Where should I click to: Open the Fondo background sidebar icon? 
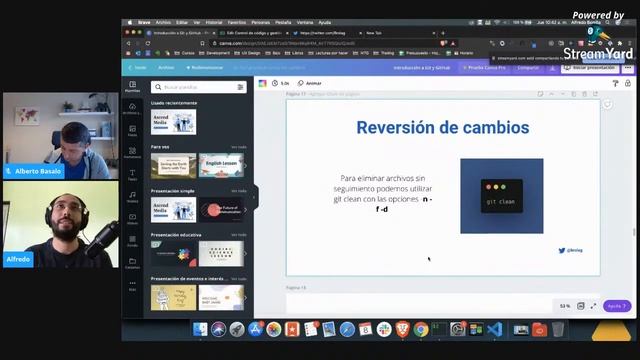tap(132, 241)
